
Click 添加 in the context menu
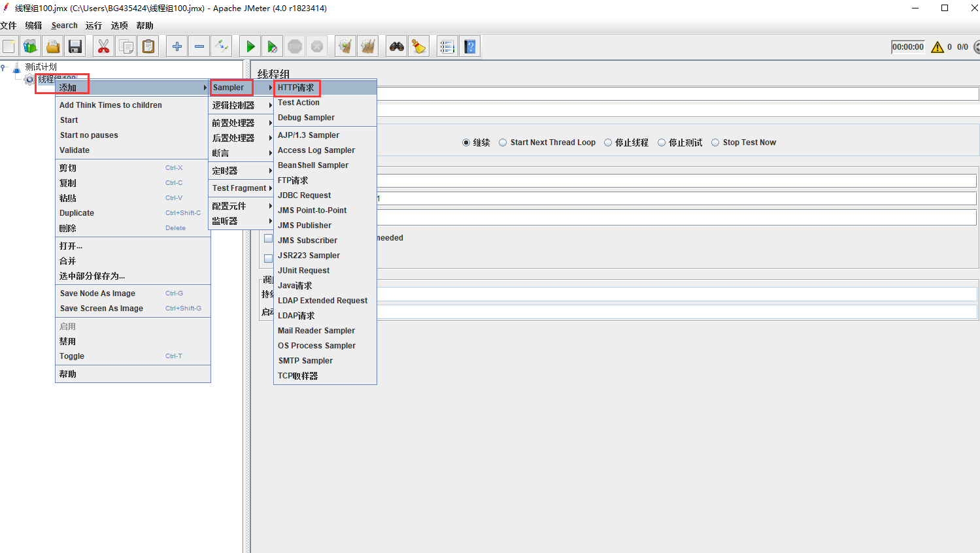pyautogui.click(x=133, y=88)
